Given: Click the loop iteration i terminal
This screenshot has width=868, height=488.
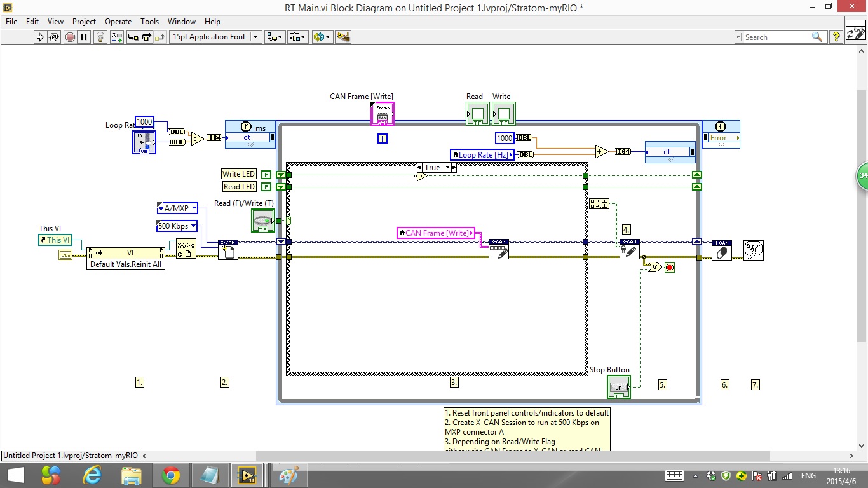Looking at the screenshot, I should (382, 138).
